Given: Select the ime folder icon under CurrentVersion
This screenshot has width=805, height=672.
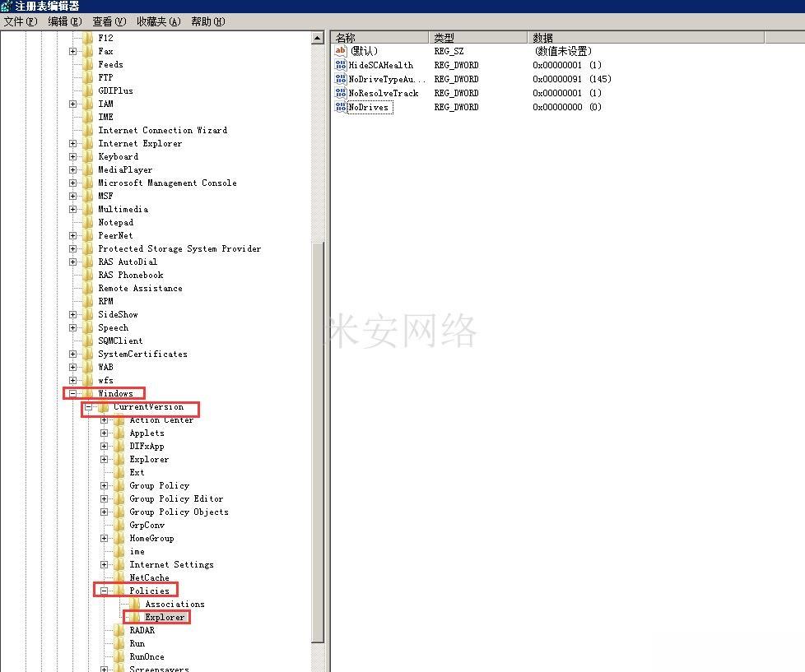Looking at the screenshot, I should (119, 551).
